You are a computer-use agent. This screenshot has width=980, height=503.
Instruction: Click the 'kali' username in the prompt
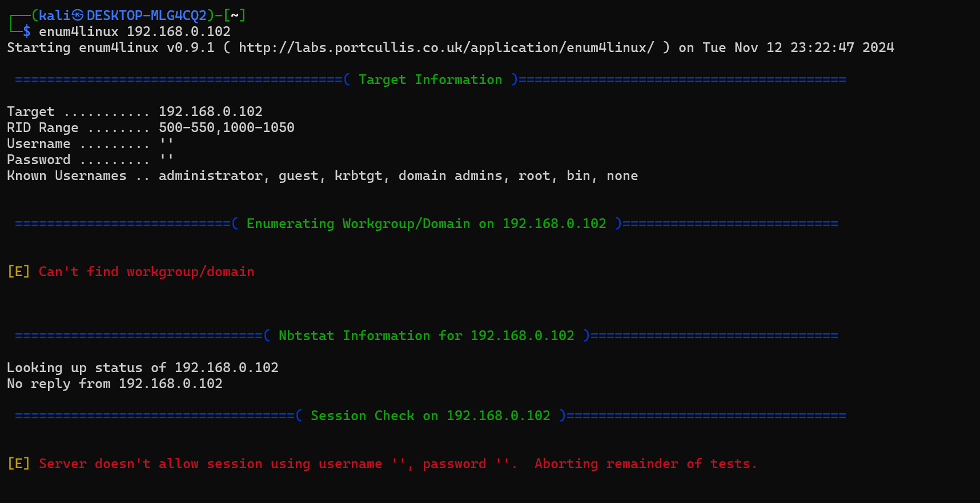tap(55, 16)
